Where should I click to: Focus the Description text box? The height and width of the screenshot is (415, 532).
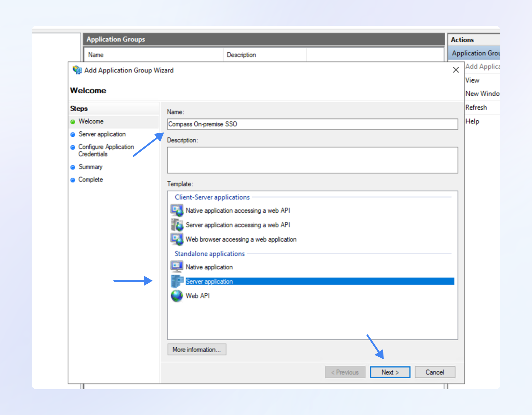click(312, 160)
